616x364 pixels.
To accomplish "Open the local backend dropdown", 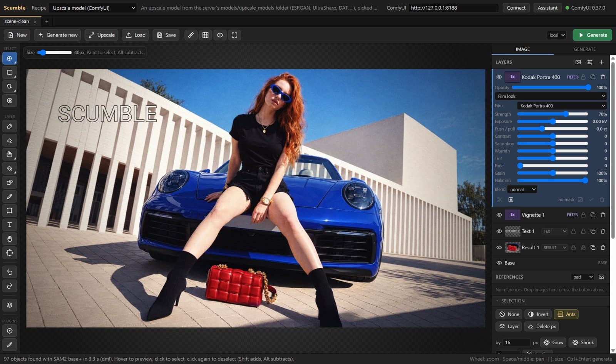I will click(557, 35).
